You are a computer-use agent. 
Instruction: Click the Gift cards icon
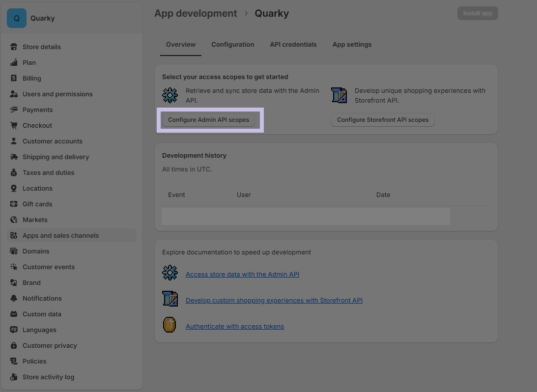[14, 204]
